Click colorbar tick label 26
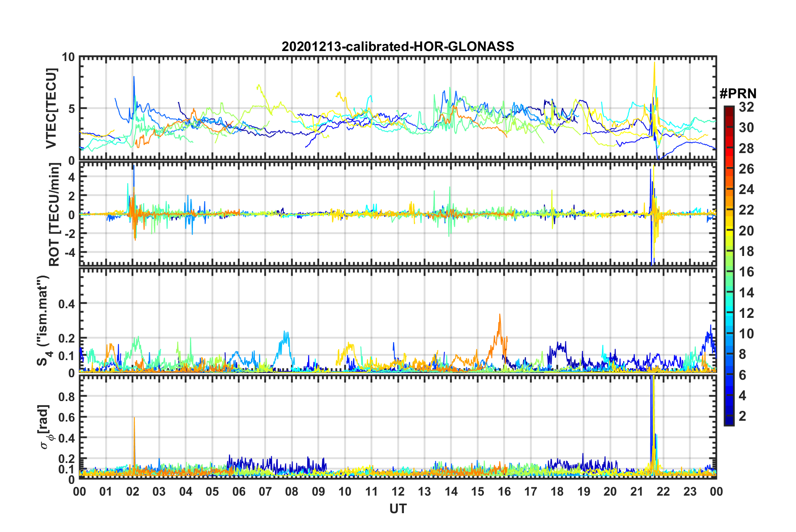 coord(746,169)
